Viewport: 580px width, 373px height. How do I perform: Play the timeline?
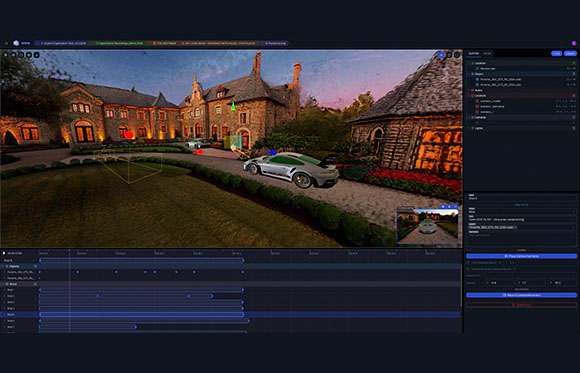[x=4, y=253]
